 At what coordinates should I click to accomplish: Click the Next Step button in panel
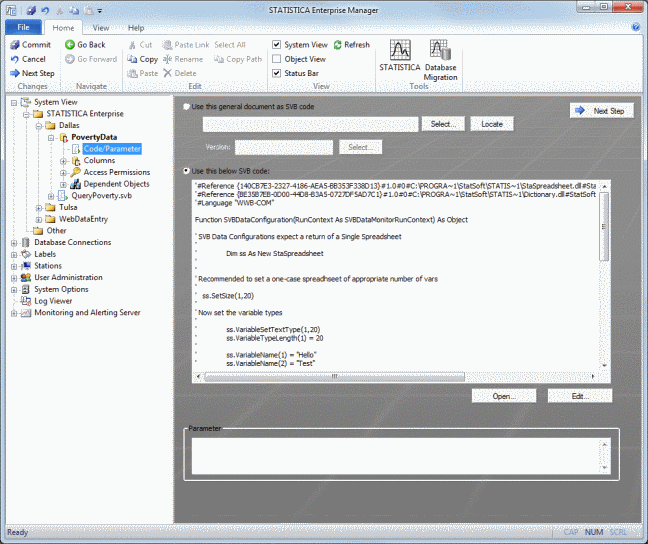(x=602, y=111)
